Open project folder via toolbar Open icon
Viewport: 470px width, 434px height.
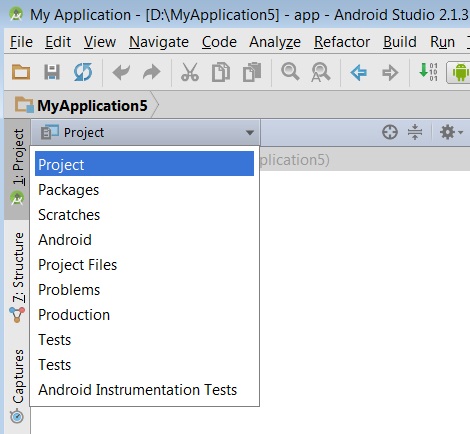click(x=21, y=72)
